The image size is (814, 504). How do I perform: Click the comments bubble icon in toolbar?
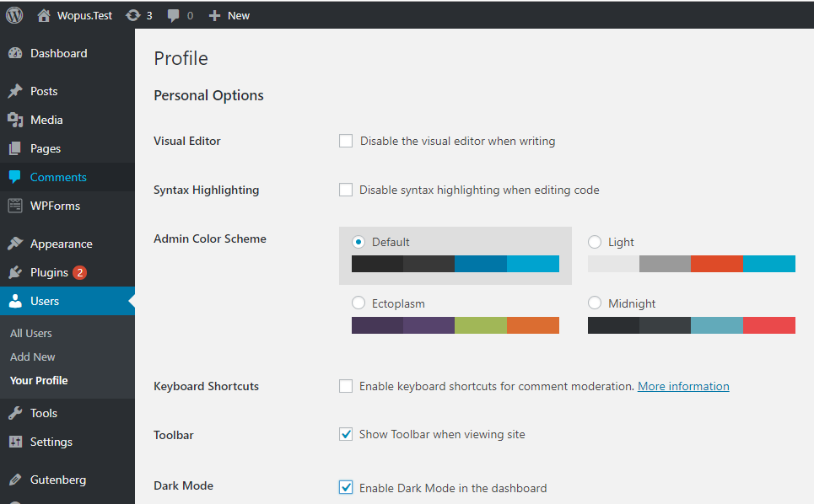tap(174, 15)
